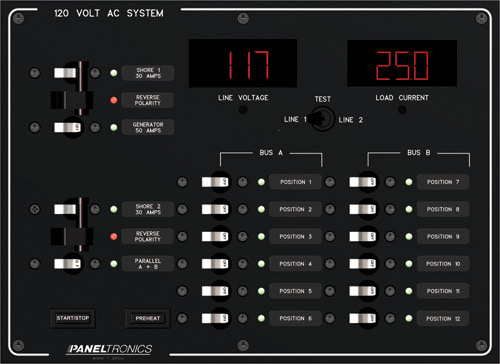Click the Line Voltage digital display
Image resolution: width=500 pixels, height=364 pixels.
pyautogui.click(x=243, y=63)
